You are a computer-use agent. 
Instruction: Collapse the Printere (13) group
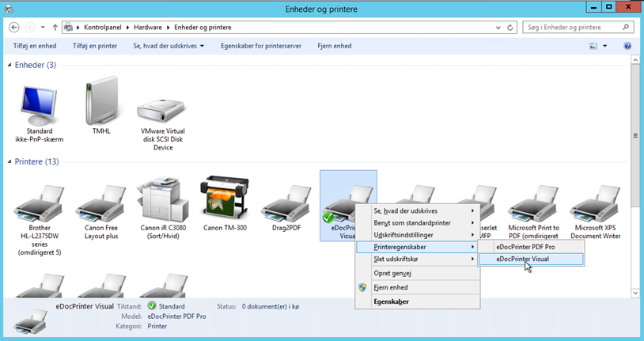[9, 162]
